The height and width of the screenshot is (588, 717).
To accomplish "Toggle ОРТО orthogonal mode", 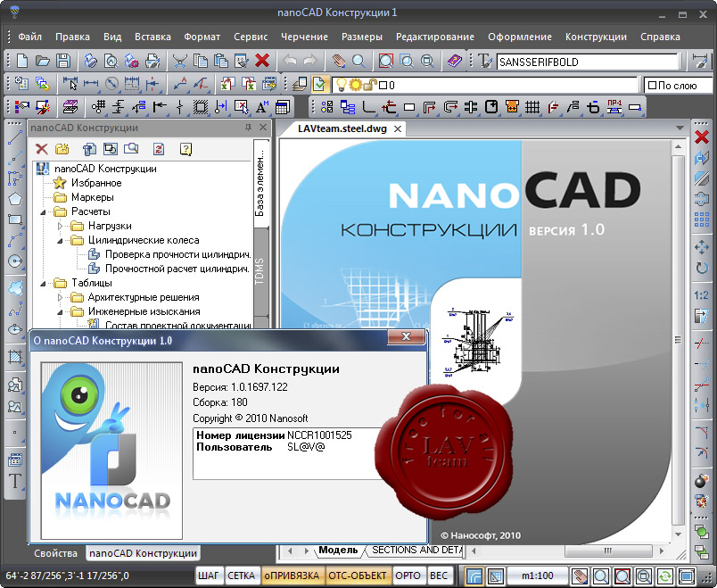I will coord(408,576).
